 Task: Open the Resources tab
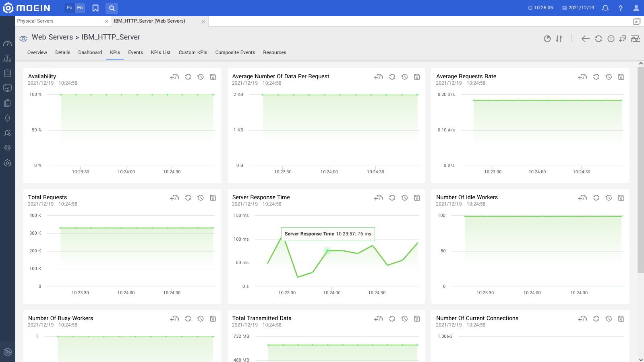click(x=275, y=52)
